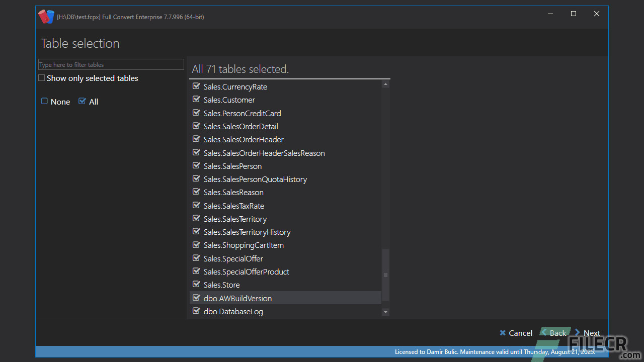The image size is (644, 362).
Task: Enable the Show only selected tables checkbox
Action: (x=41, y=78)
